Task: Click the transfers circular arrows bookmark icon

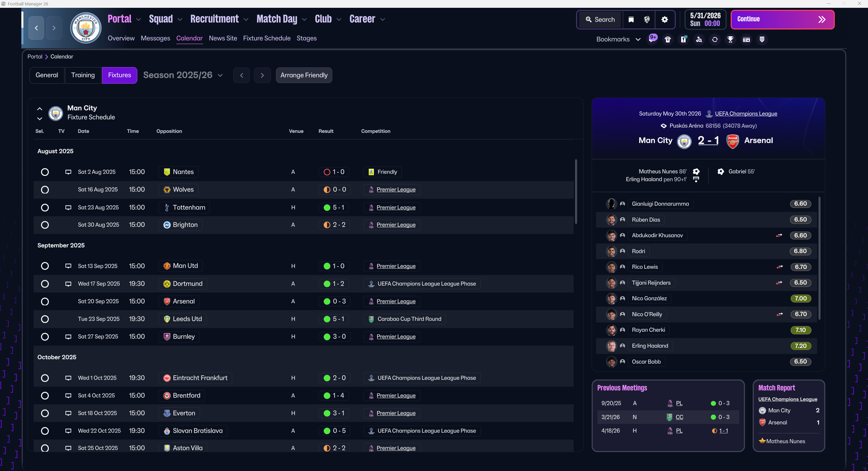Action: coord(715,40)
